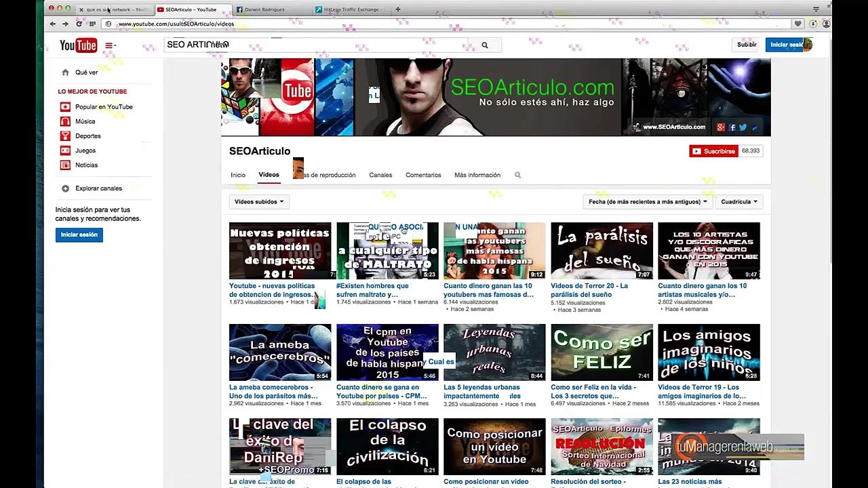The image size is (868, 488).
Task: Click the channel search magnifier icon
Action: coord(517,175)
